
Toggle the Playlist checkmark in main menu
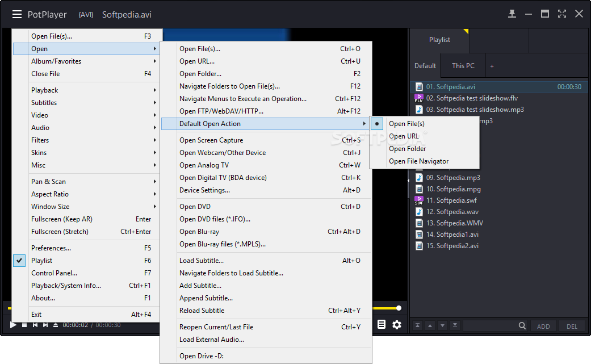(x=19, y=261)
